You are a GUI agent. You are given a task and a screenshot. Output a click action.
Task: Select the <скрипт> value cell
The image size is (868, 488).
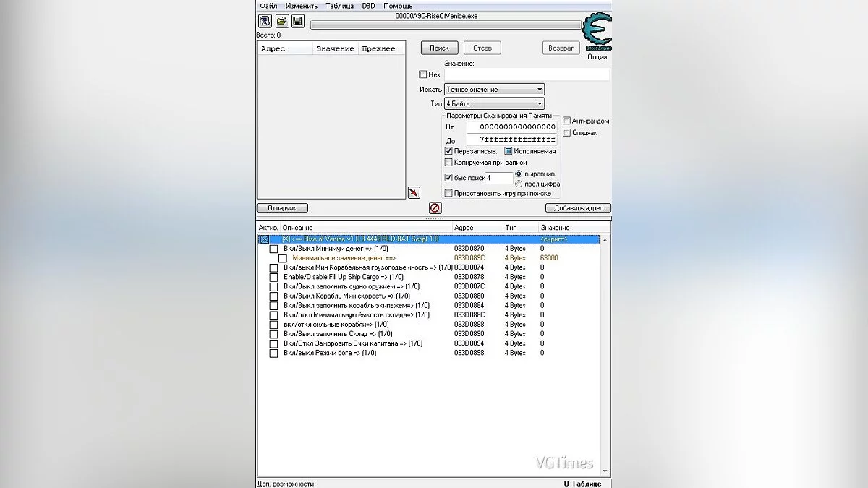[x=554, y=239]
